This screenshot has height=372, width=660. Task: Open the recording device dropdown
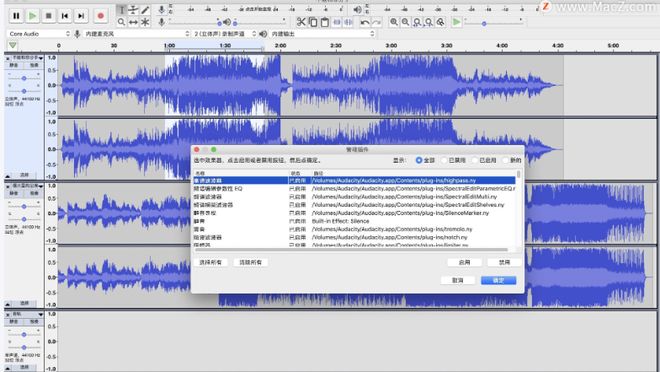(137, 34)
